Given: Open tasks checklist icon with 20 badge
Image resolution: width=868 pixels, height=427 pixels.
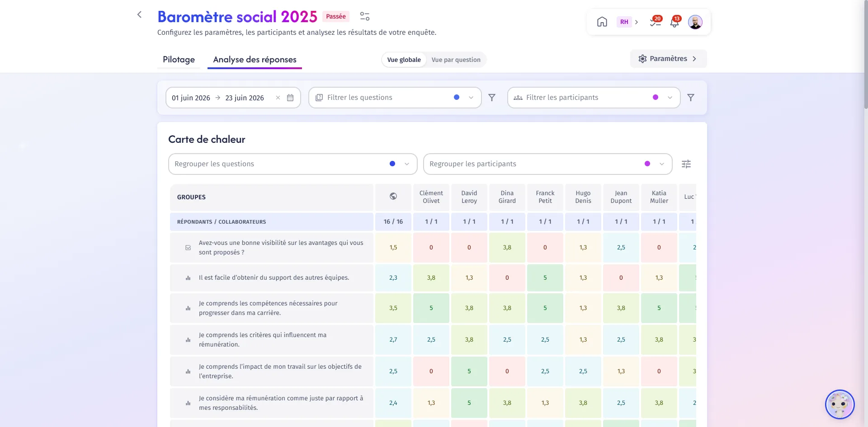Looking at the screenshot, I should coord(656,22).
